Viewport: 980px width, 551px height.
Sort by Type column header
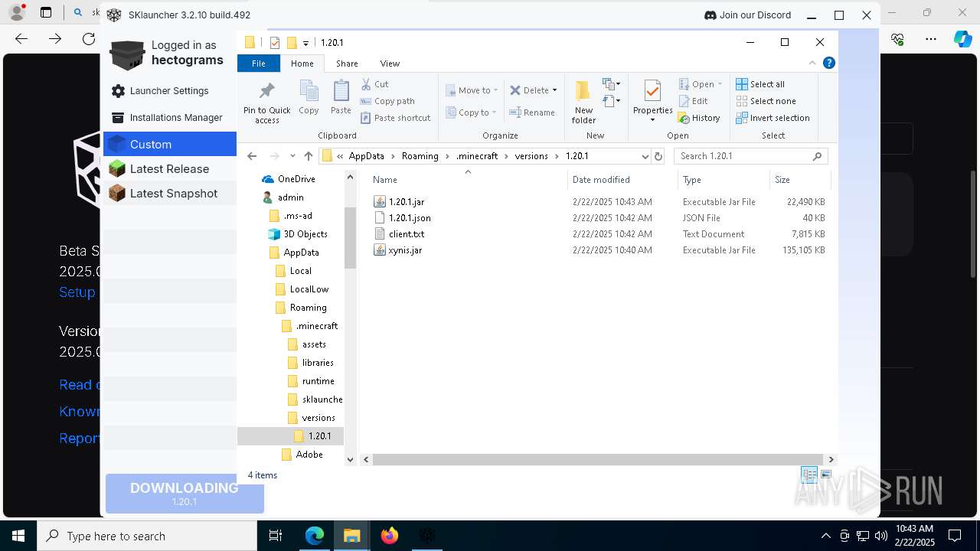point(724,180)
